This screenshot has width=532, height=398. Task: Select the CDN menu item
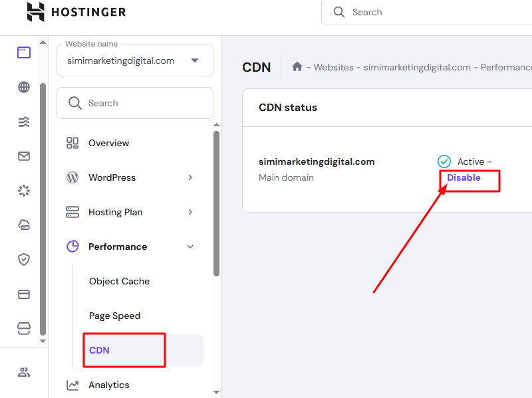tap(143, 350)
